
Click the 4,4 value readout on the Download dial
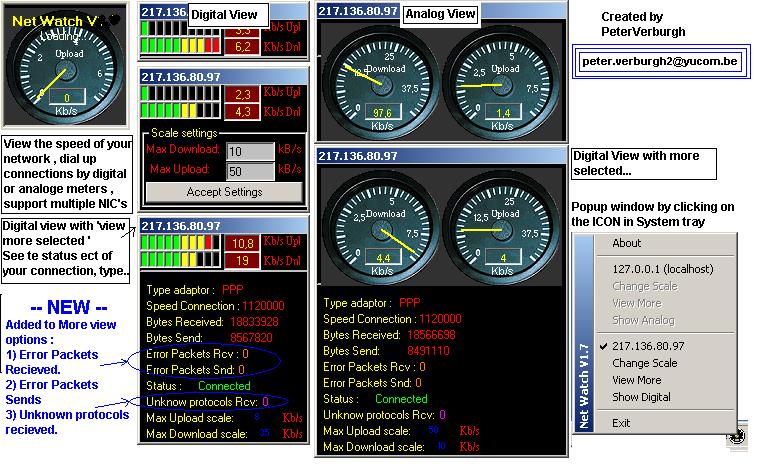click(383, 257)
